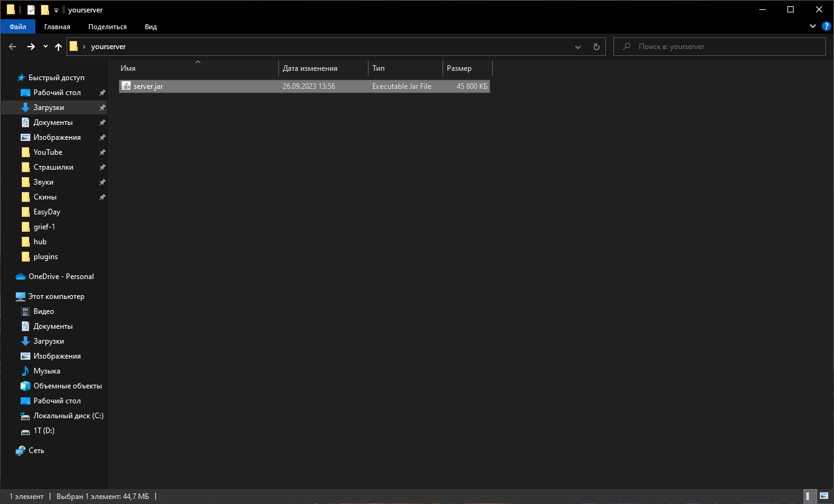The image size is (834, 504).
Task: Sort by the Имя column header
Action: [198, 68]
